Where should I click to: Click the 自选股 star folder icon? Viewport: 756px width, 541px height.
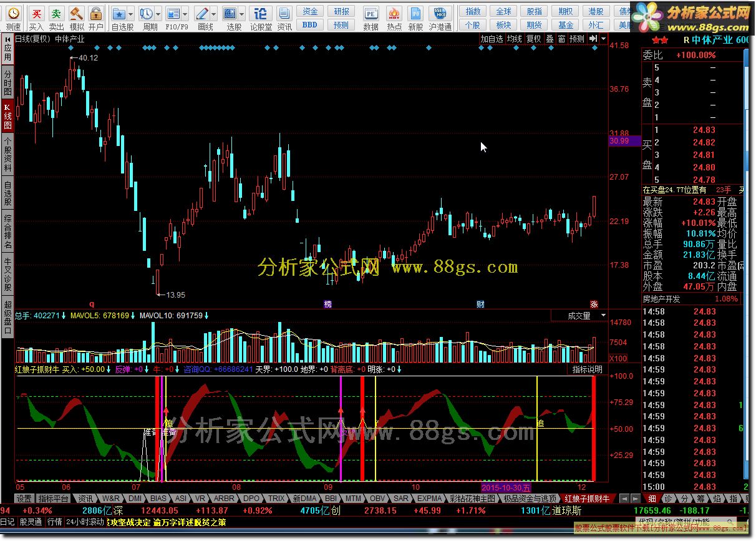(119, 12)
